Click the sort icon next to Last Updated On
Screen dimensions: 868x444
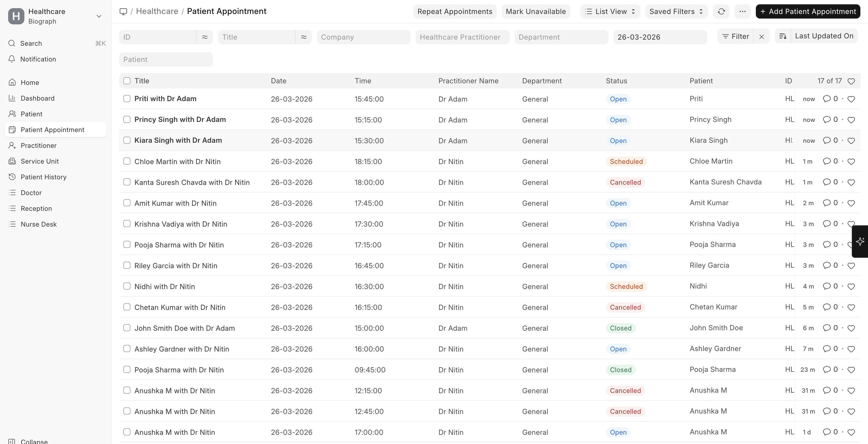(783, 36)
